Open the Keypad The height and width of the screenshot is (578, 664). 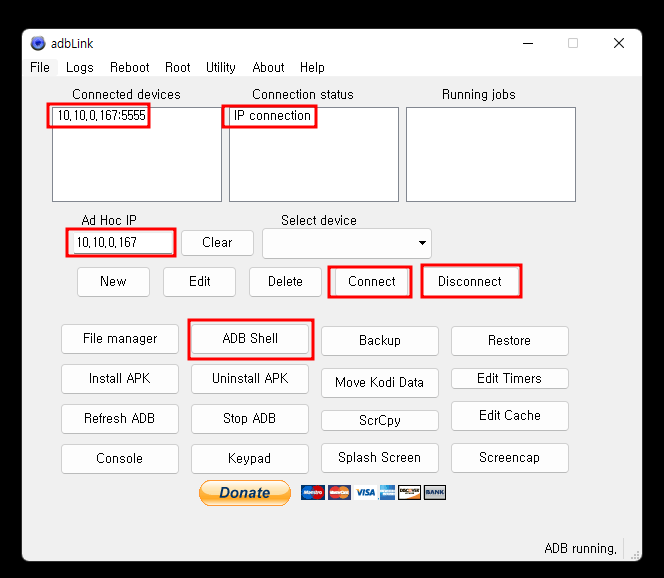coord(250,459)
